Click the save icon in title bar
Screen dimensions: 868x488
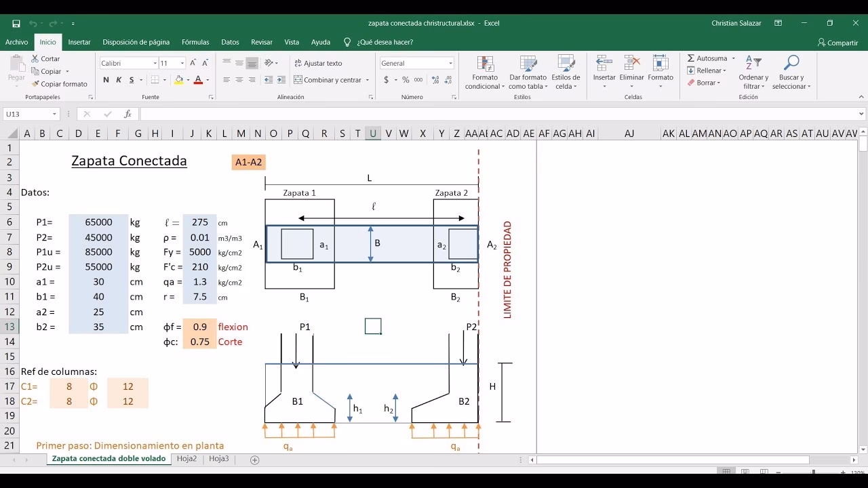click(16, 23)
